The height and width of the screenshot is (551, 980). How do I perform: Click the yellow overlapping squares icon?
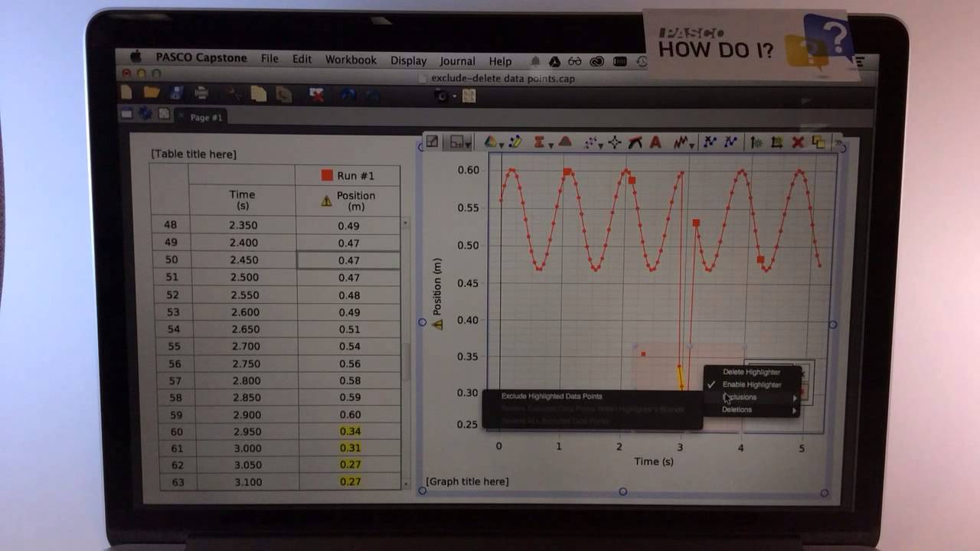point(818,142)
